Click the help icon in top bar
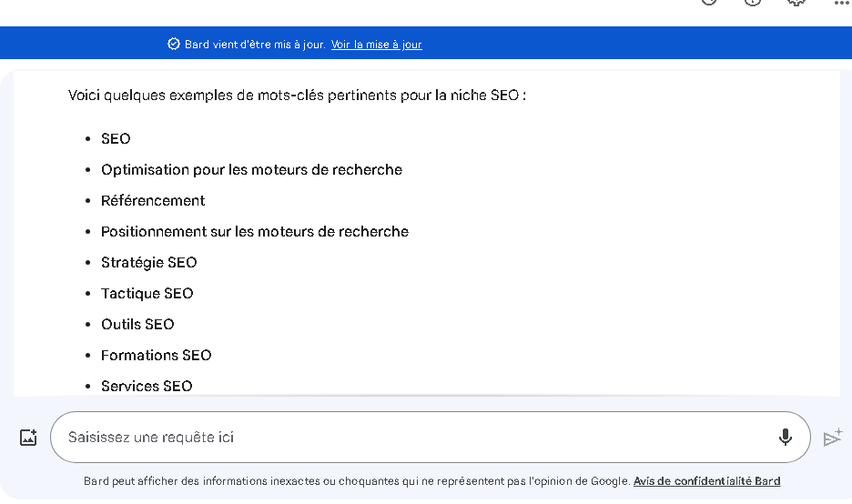 (753, 3)
